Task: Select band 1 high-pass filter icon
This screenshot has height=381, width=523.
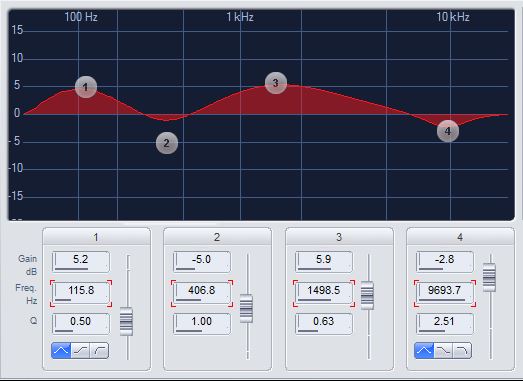Action: coord(99,350)
